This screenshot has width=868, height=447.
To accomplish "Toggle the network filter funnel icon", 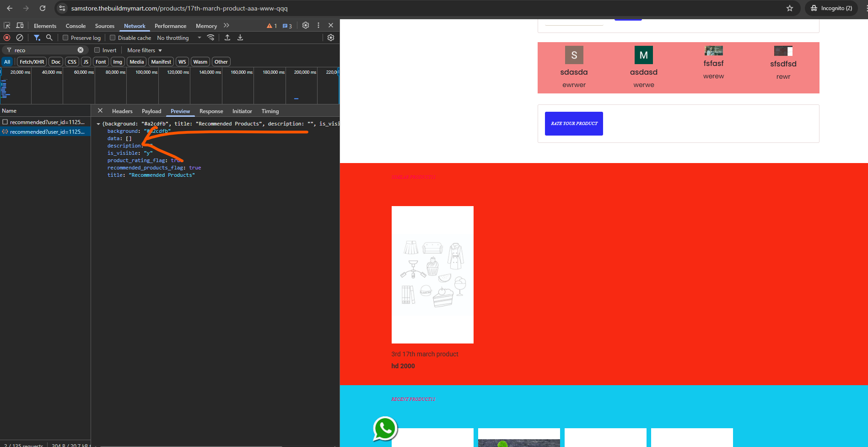I will 37,38.
